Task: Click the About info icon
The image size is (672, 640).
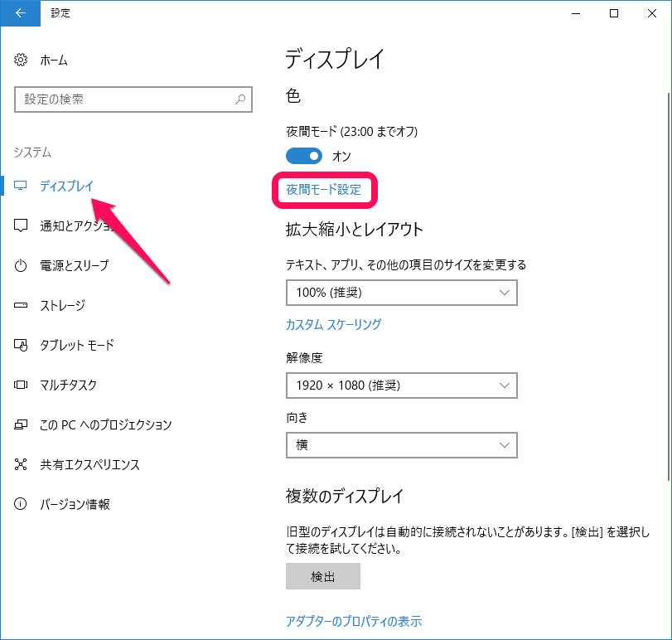Action: pyautogui.click(x=21, y=504)
